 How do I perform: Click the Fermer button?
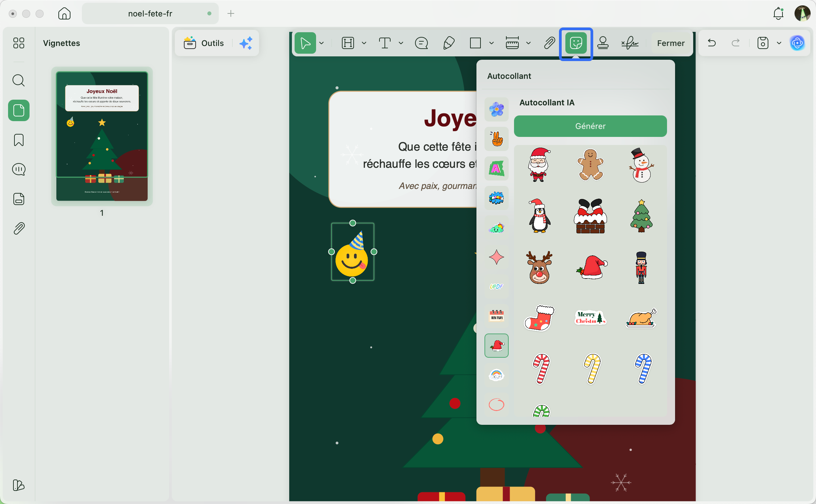click(x=671, y=43)
